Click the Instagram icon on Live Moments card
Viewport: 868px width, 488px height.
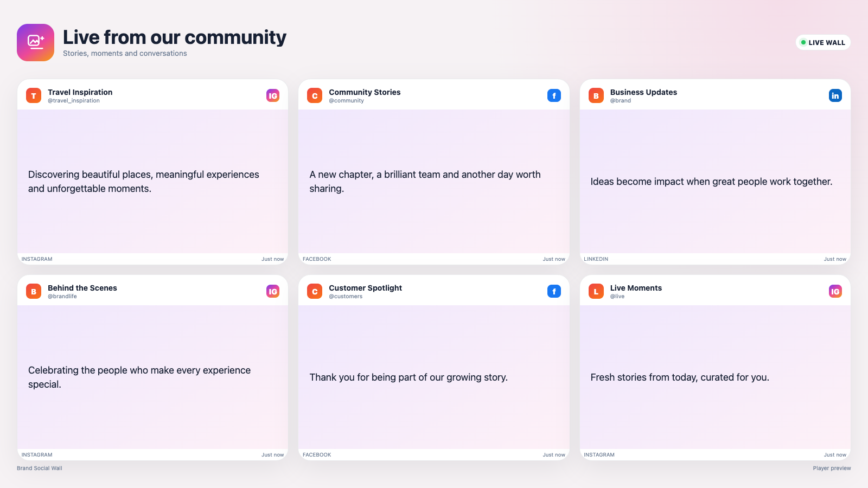coord(835,291)
